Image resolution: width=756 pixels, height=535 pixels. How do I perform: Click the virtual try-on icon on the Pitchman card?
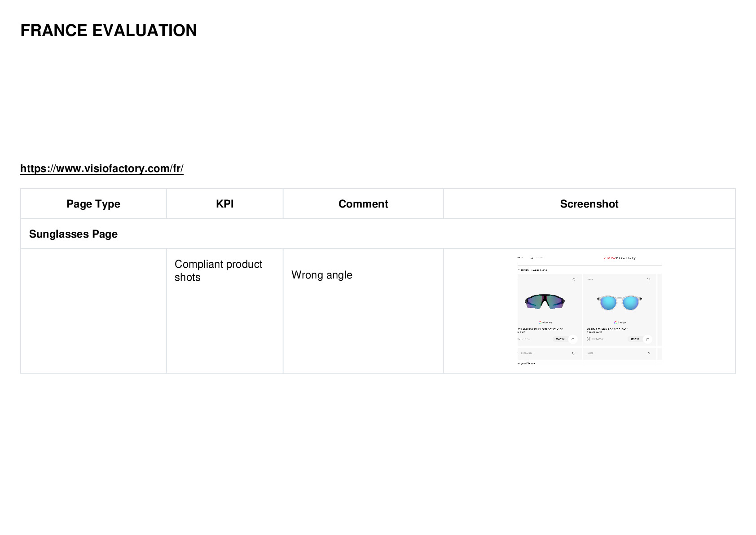[589, 339]
